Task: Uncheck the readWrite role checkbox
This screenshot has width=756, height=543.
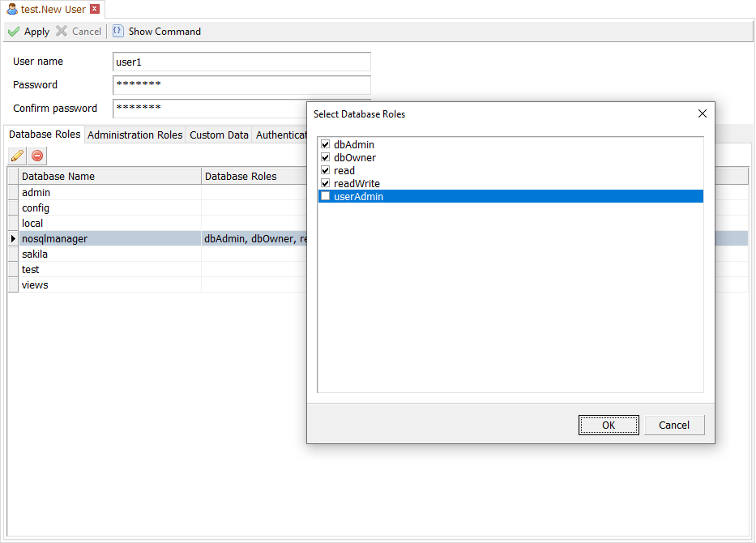Action: 326,184
